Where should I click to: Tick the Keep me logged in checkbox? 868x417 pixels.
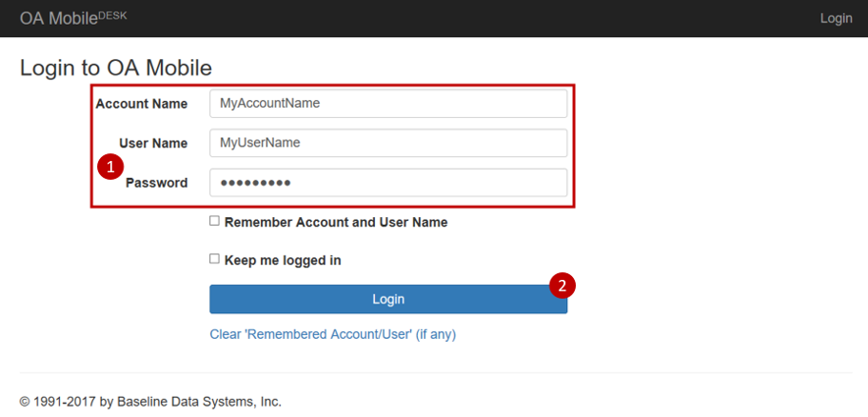(x=214, y=259)
